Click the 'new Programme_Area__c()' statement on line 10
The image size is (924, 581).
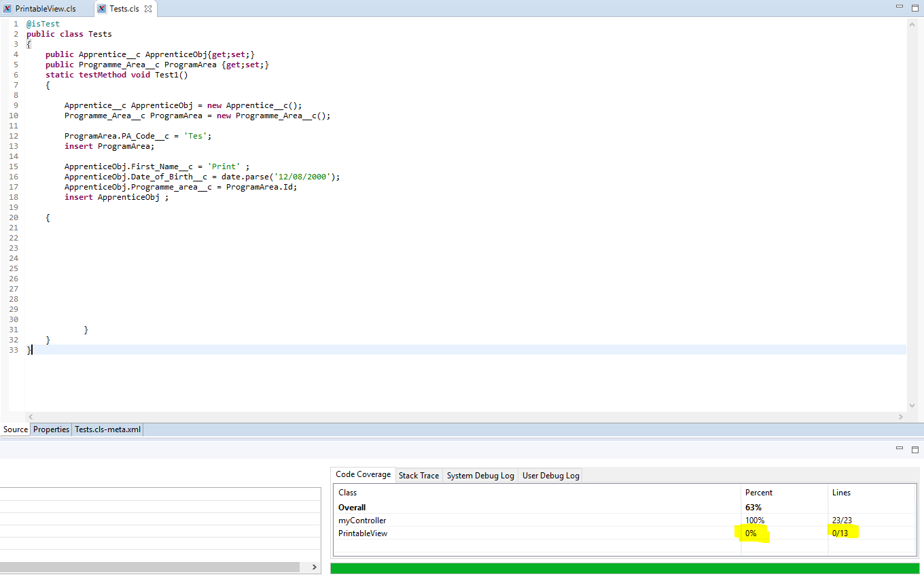pyautogui.click(x=198, y=116)
